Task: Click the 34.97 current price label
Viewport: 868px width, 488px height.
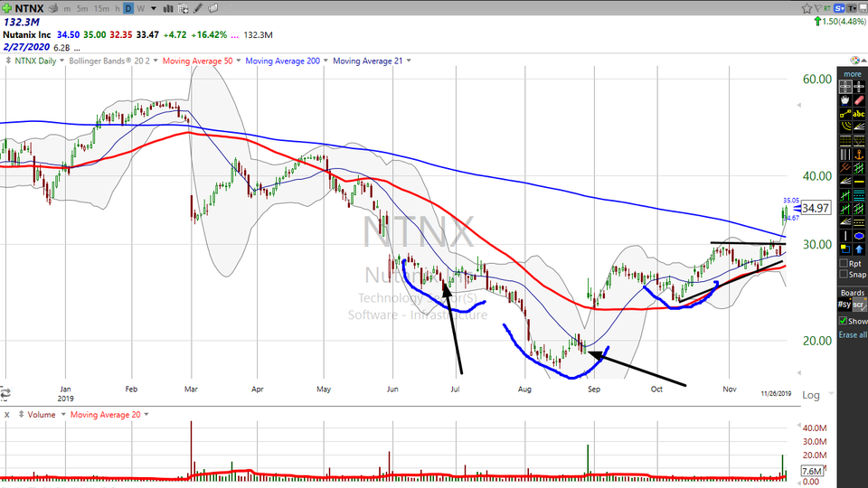Action: click(x=816, y=208)
